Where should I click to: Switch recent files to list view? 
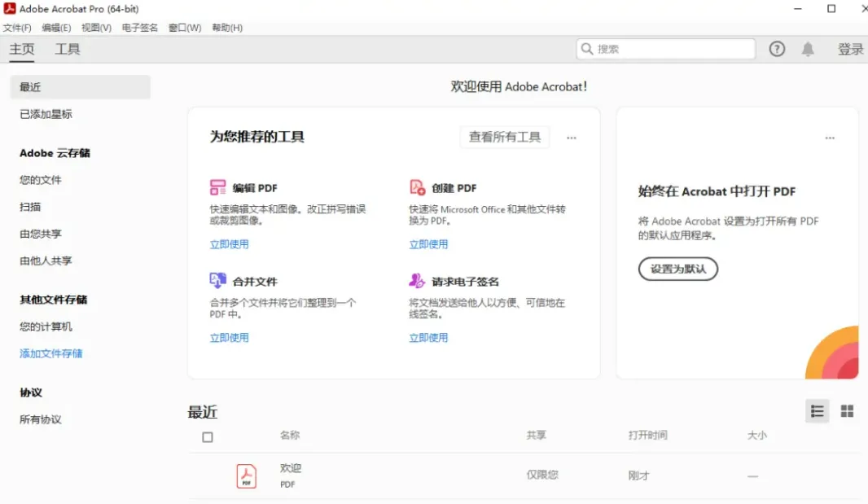(x=817, y=411)
